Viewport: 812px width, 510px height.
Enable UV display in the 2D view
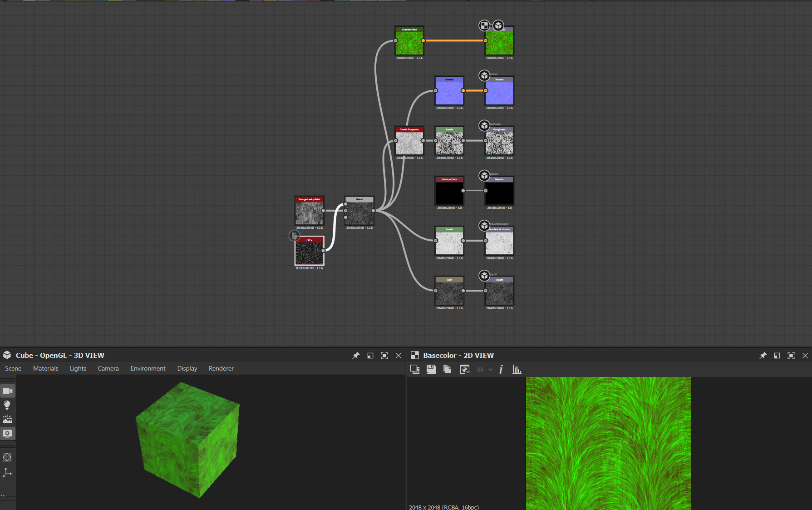(480, 370)
